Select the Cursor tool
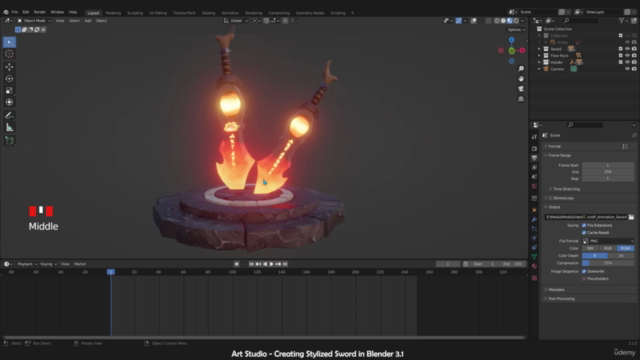This screenshot has height=360, width=640. click(9, 54)
